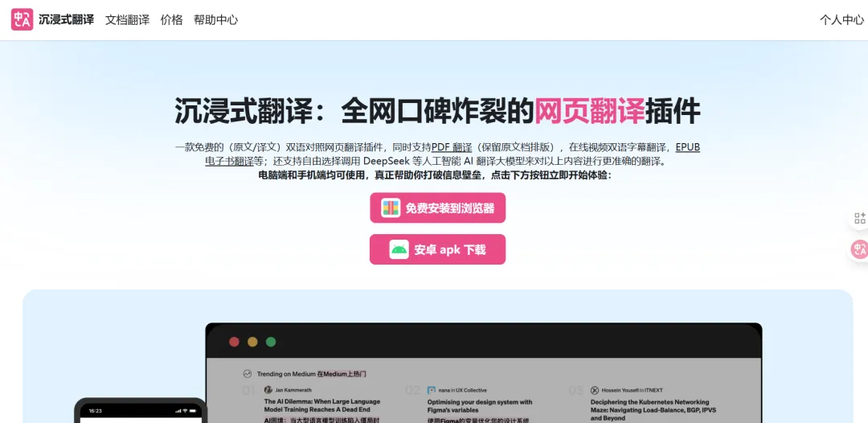Open 帮助中心 in the navigation bar
This screenshot has width=868, height=423.
(x=216, y=19)
